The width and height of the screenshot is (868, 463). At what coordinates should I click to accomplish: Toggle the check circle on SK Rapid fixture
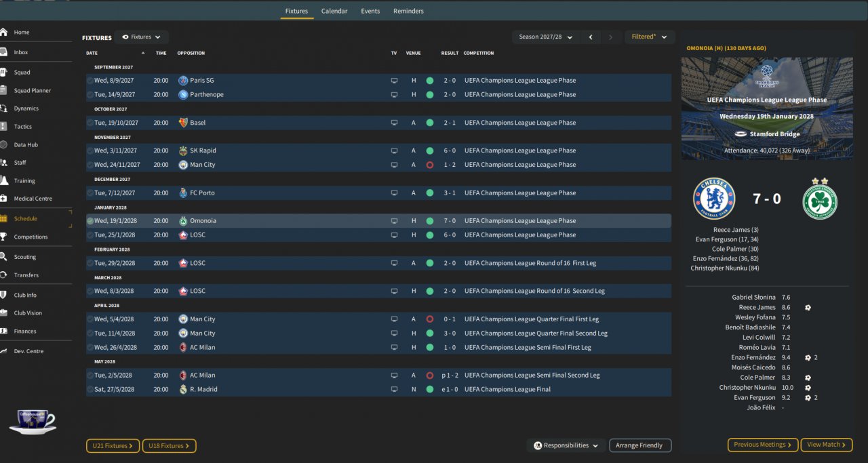90,150
